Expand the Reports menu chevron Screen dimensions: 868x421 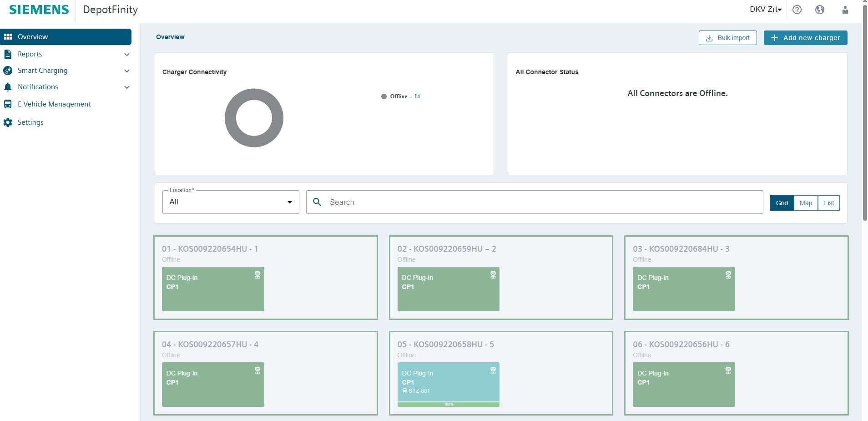[x=127, y=55]
